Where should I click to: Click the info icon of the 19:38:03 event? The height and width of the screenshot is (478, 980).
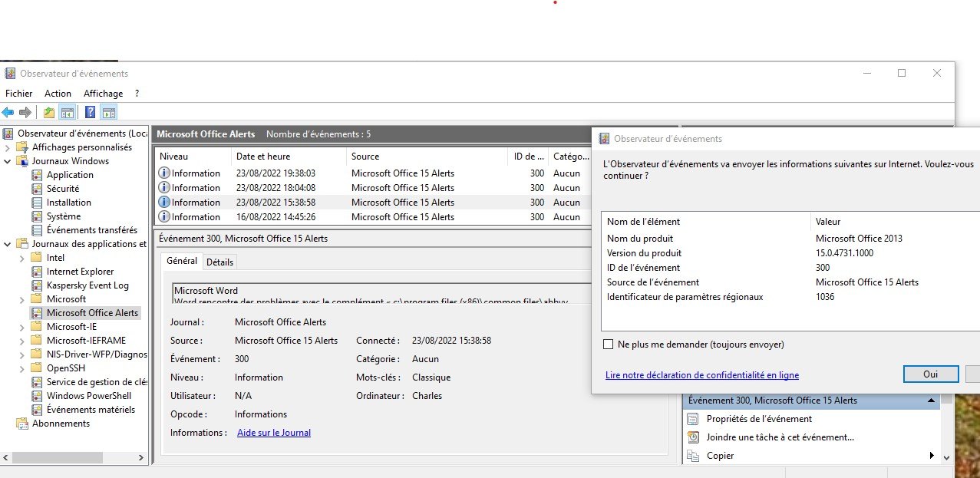tap(163, 173)
